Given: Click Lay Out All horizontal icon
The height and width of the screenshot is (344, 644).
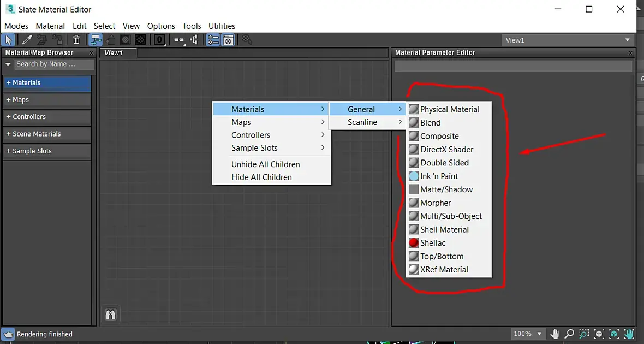Looking at the screenshot, I should (178, 40).
